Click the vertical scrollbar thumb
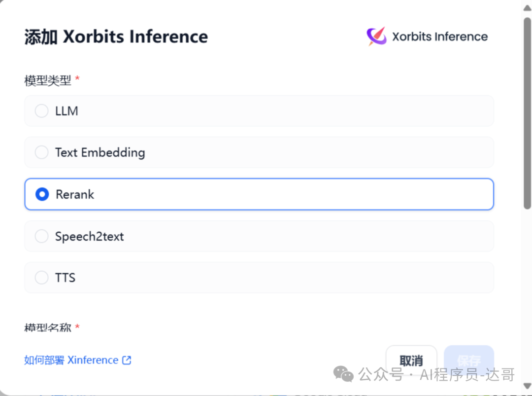This screenshot has width=532, height=396. click(x=527, y=113)
